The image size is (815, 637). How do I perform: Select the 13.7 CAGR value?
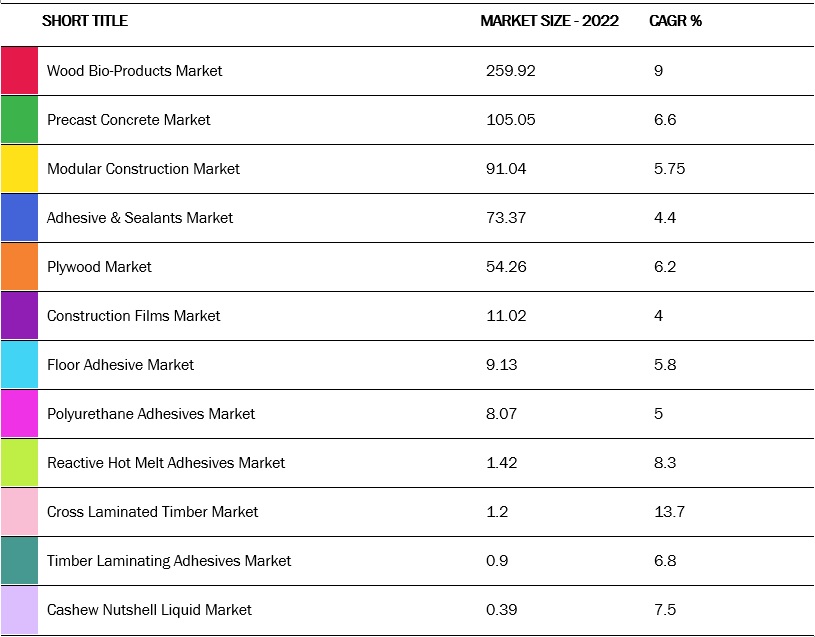(x=669, y=512)
